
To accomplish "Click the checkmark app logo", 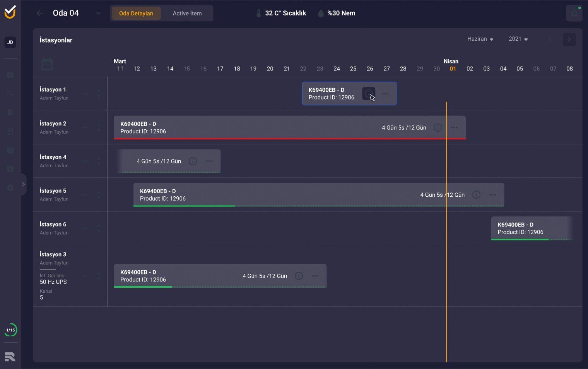I will click(10, 12).
